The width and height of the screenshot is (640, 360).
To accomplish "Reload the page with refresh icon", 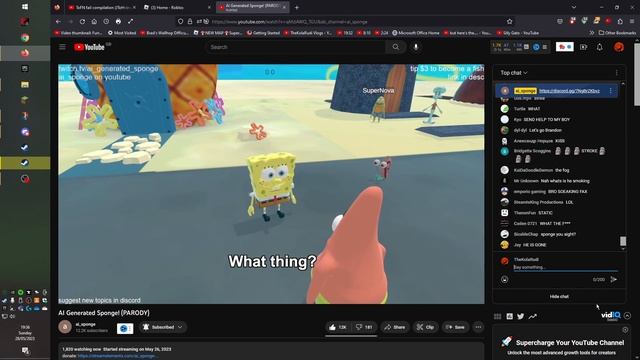I will click(x=82, y=21).
